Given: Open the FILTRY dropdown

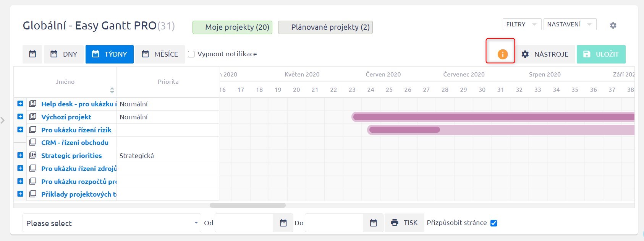Looking at the screenshot, I should tap(522, 24).
